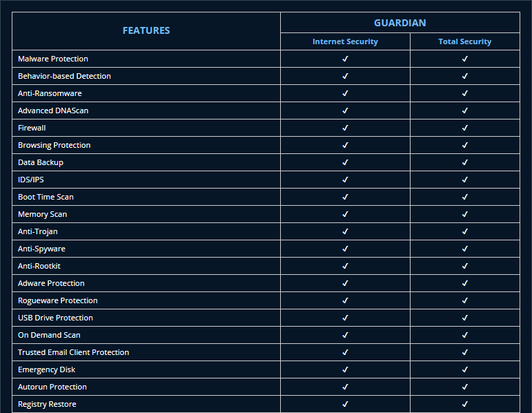Click Internet Security checkmark for Browsing Protection

(345, 145)
